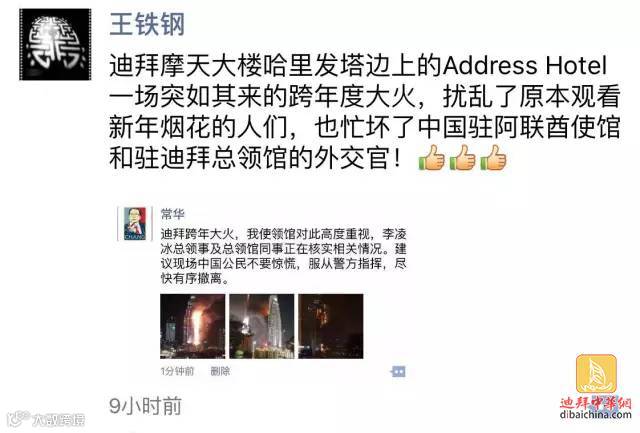Click the middle thumbs-up emoji
640x433 pixels.
pyautogui.click(x=462, y=158)
